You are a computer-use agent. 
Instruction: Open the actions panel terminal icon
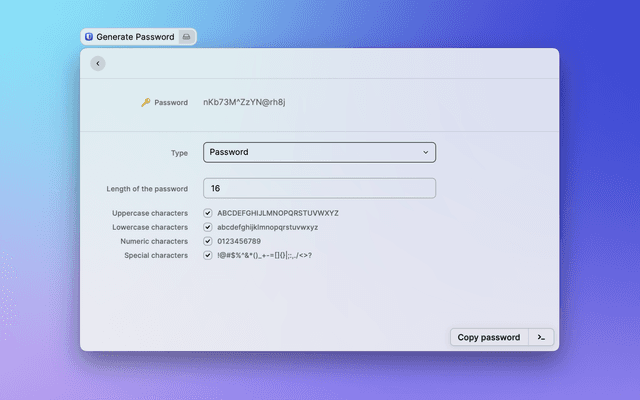(541, 337)
